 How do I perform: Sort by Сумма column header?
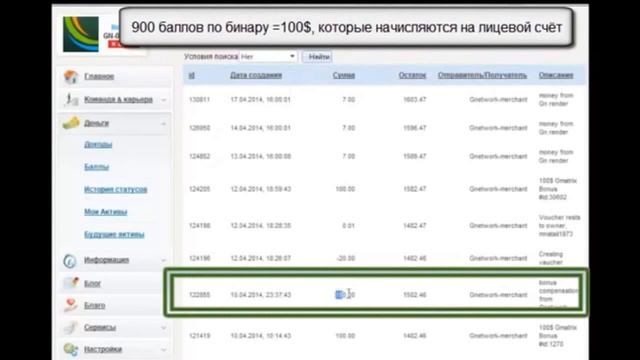344,75
